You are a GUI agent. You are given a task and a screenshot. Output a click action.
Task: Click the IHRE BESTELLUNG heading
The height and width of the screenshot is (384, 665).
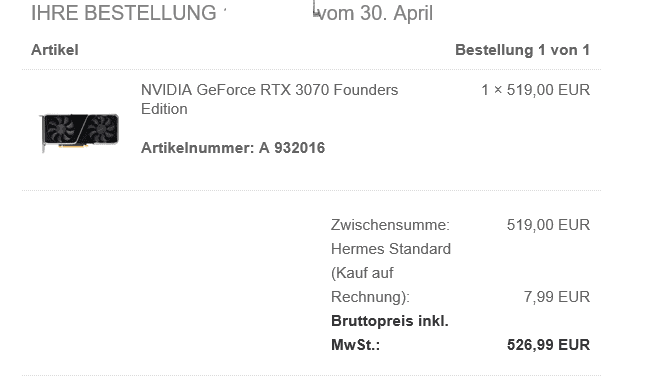click(123, 13)
